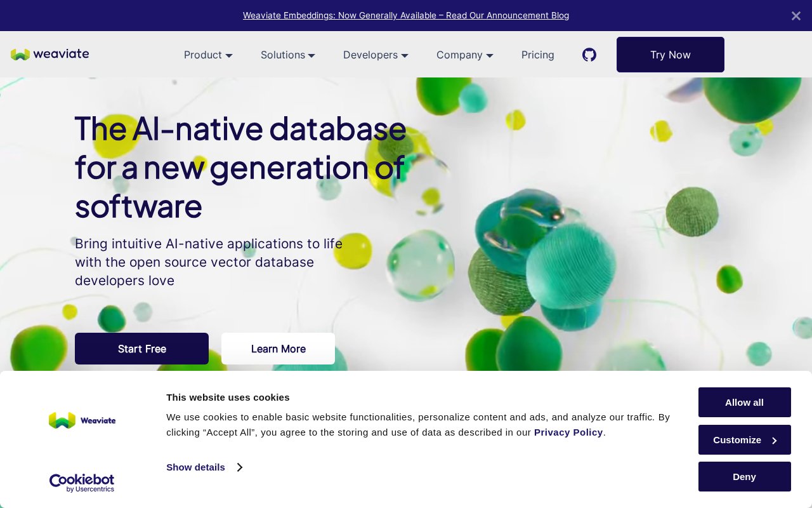Allow all cookies

(x=745, y=402)
